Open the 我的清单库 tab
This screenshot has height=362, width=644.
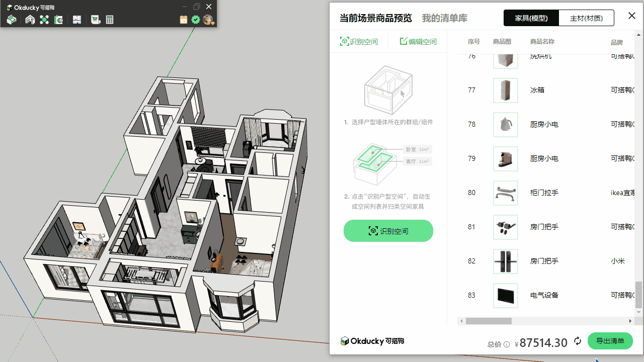click(x=444, y=18)
